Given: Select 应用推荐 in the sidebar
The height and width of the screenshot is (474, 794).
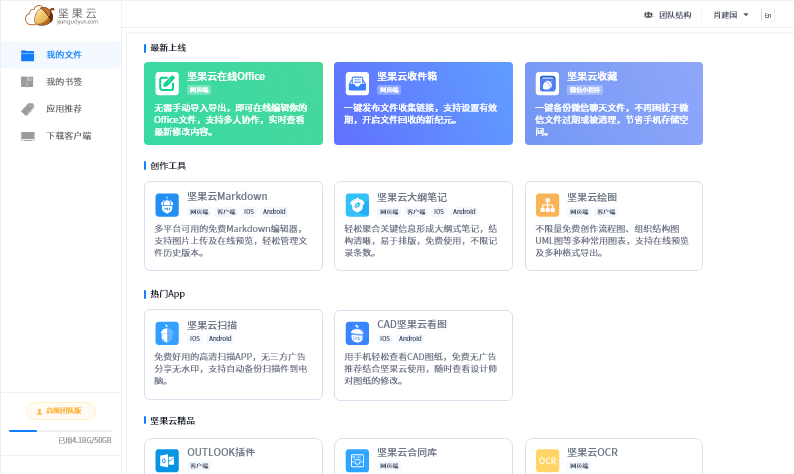Looking at the screenshot, I should 64,108.
